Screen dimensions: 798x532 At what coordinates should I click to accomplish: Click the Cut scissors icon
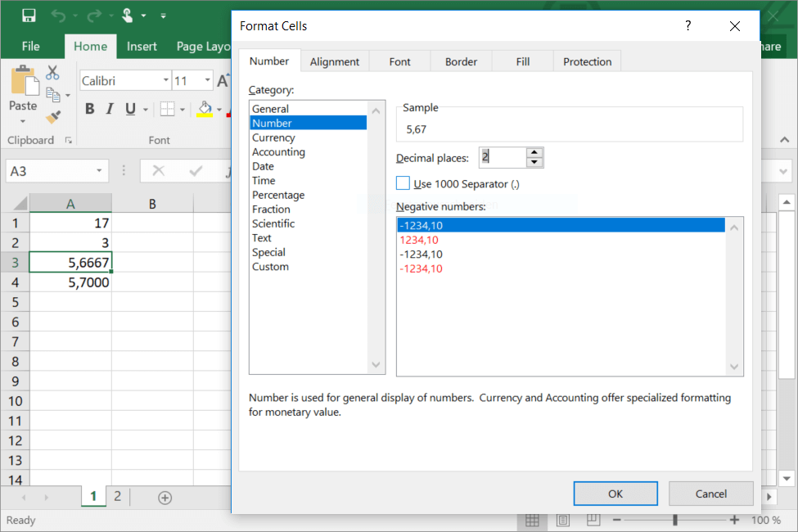53,73
